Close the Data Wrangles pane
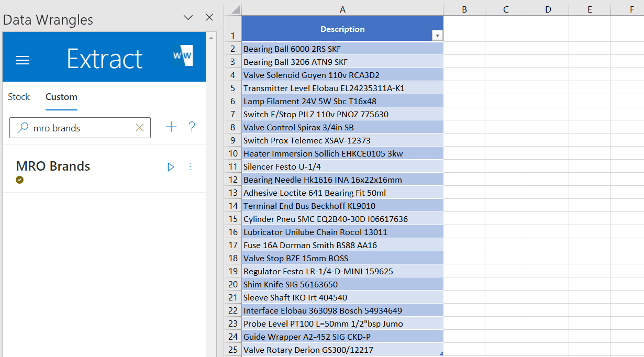Image resolution: width=644 pixels, height=357 pixels. pos(209,17)
